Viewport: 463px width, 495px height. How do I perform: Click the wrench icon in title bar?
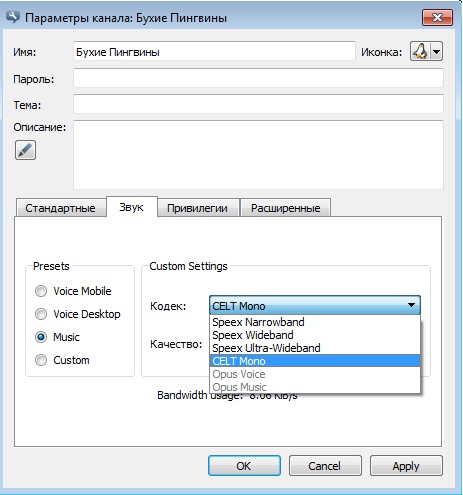pyautogui.click(x=13, y=16)
